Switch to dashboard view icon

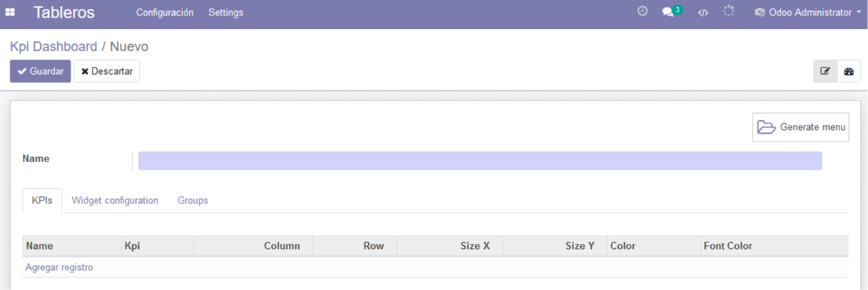coord(849,70)
